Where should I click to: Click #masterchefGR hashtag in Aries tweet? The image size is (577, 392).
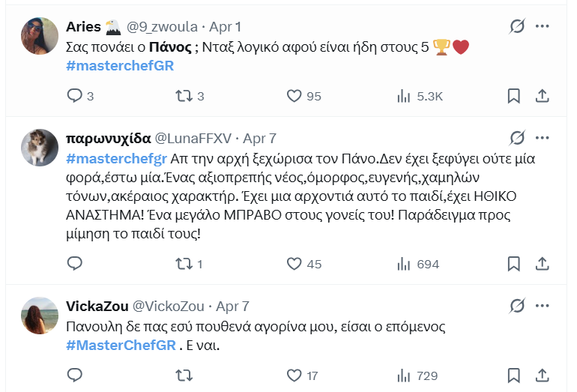click(120, 66)
